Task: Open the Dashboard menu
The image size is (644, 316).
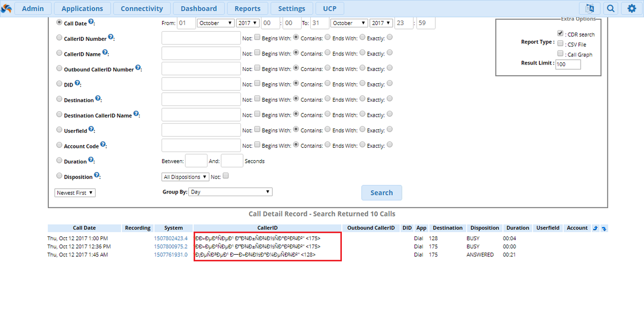Action: click(199, 9)
